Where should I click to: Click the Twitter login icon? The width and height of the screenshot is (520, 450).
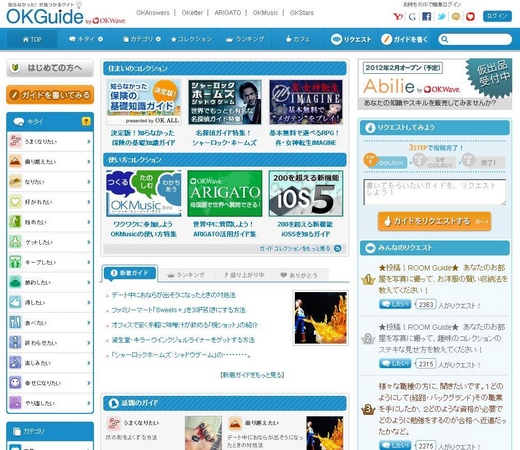[441, 16]
